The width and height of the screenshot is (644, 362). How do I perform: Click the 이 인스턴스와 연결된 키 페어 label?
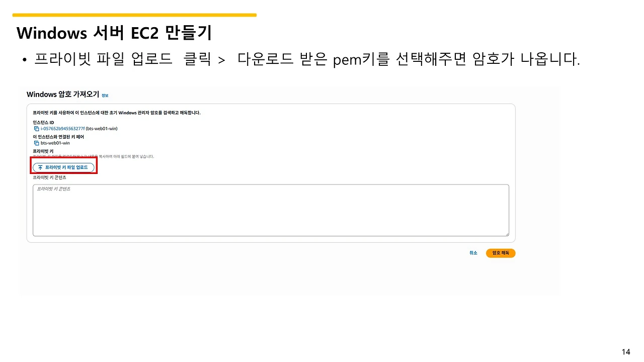tap(58, 137)
